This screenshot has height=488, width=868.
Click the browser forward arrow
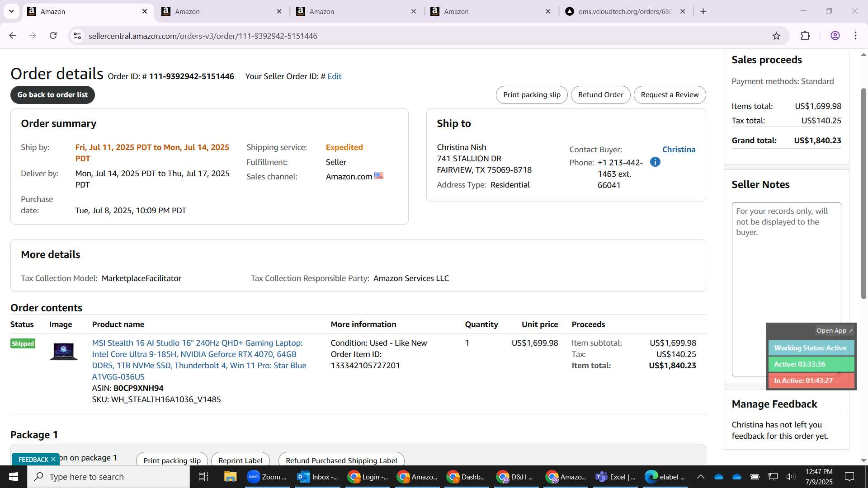[x=33, y=36]
